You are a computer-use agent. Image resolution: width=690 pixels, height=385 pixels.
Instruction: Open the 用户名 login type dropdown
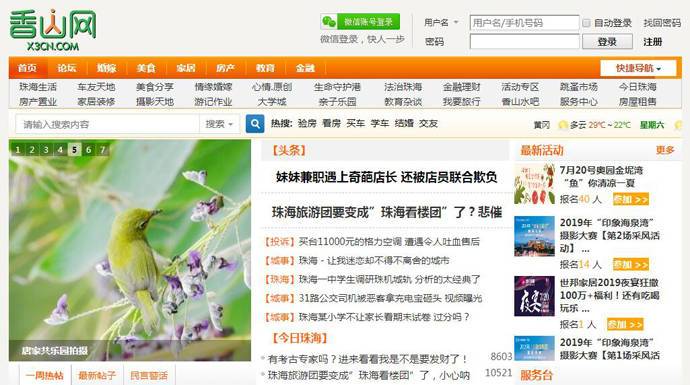441,22
